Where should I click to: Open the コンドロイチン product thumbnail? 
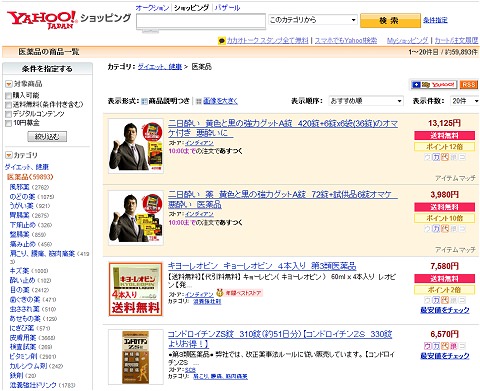coord(136,357)
